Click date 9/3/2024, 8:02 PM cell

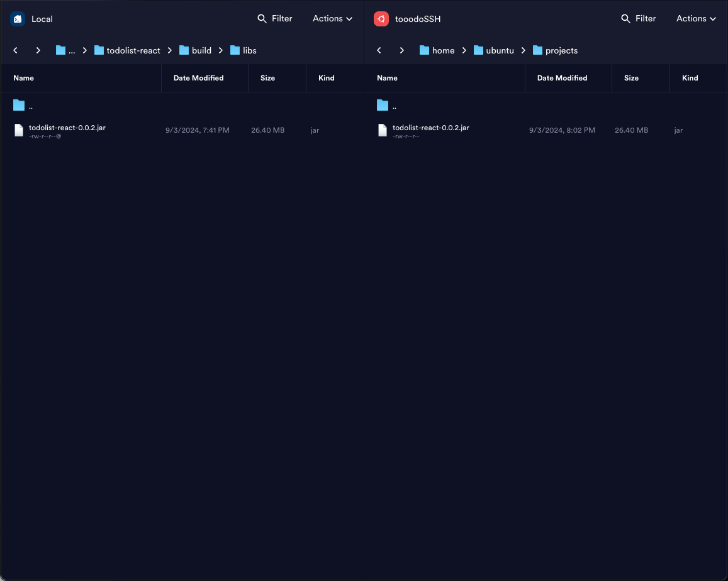[562, 130]
